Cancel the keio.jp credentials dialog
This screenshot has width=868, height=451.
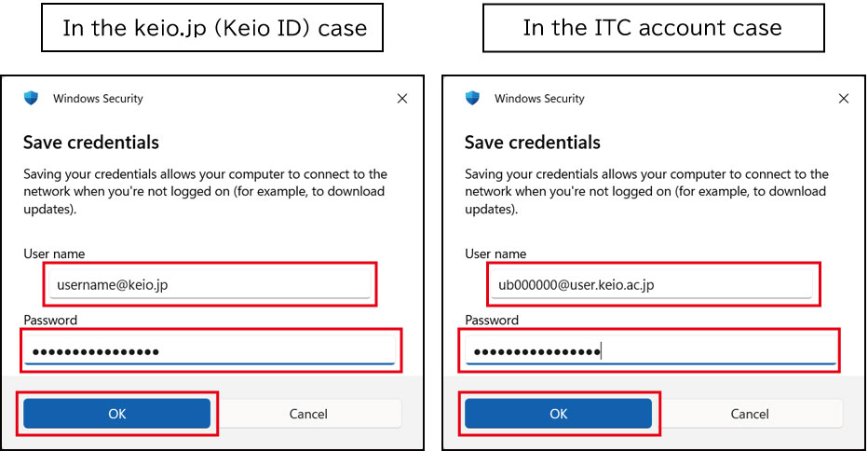tap(308, 414)
